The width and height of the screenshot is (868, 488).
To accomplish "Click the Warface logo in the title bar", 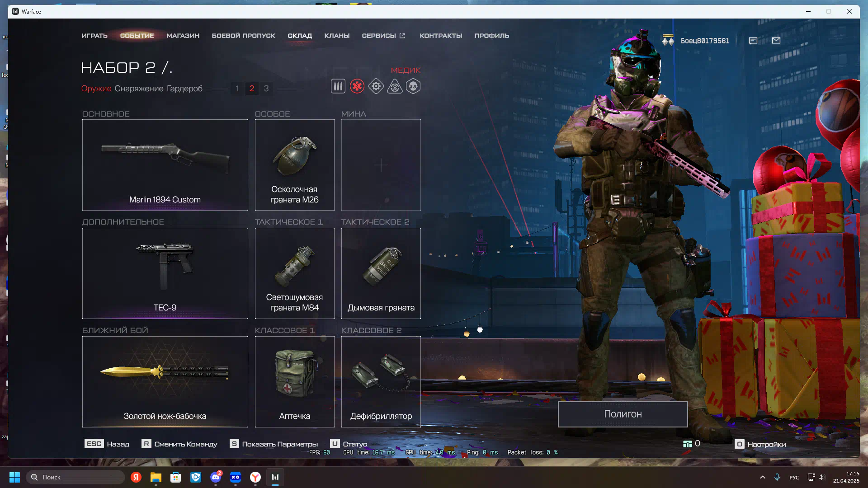I will (x=15, y=11).
